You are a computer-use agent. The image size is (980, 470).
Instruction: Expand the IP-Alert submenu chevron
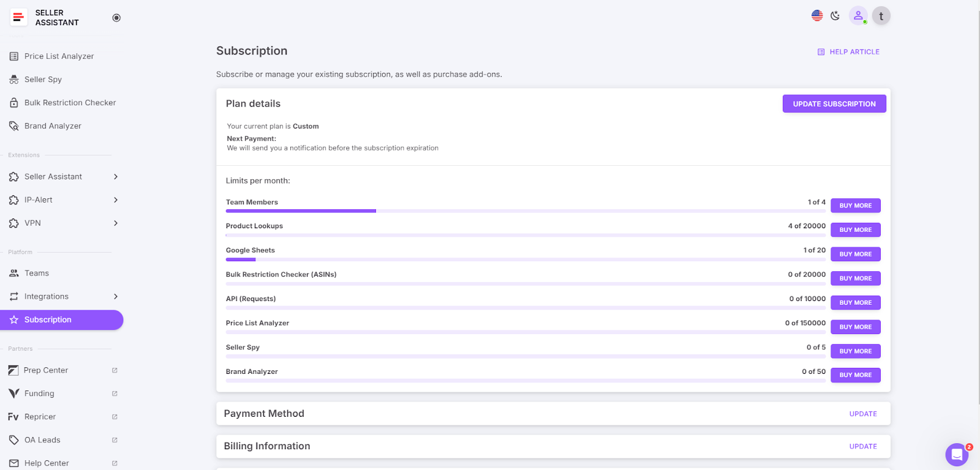coord(116,200)
